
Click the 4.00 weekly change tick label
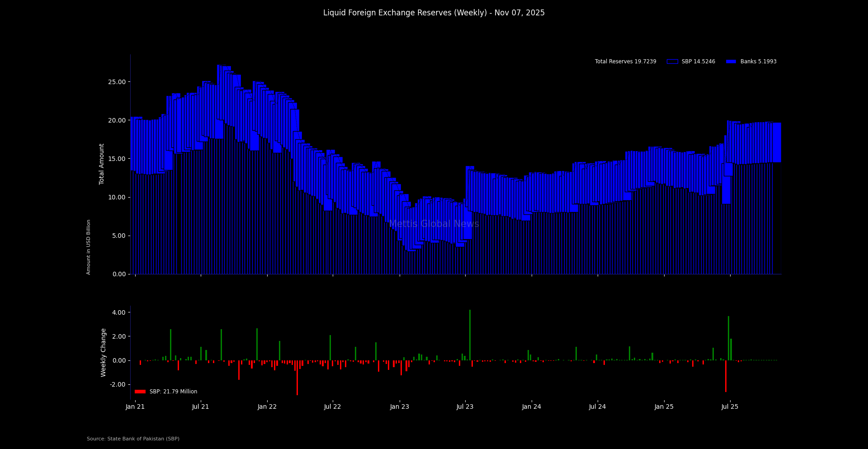118,312
